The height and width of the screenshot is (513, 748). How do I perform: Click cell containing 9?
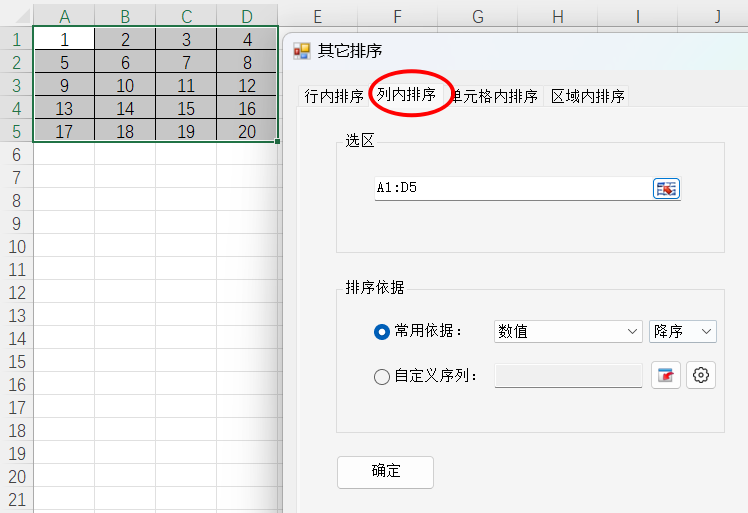(64, 85)
